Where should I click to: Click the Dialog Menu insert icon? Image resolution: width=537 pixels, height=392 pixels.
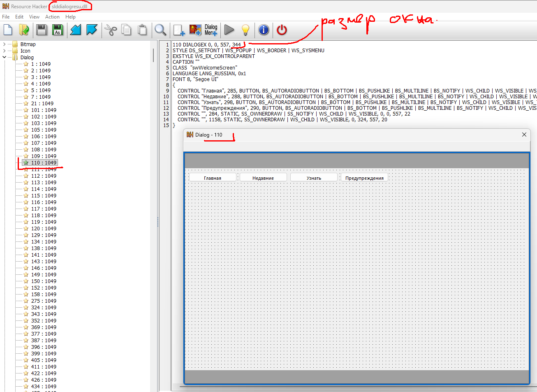click(211, 30)
